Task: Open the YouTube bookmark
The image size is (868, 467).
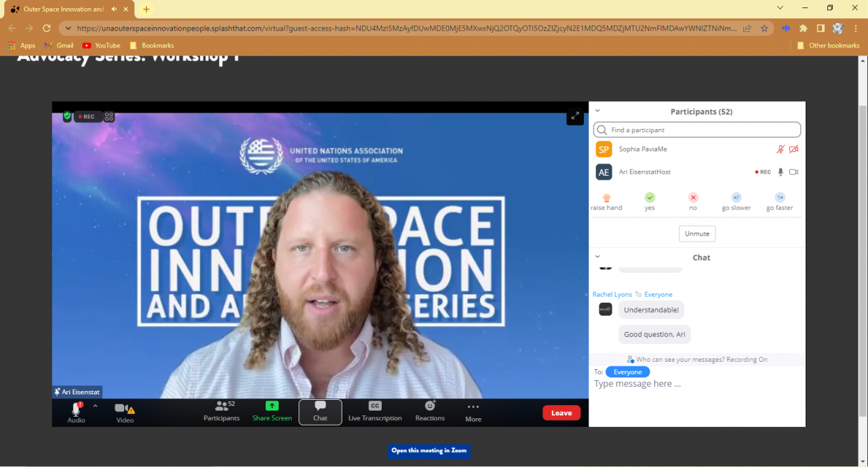Action: 101,45
